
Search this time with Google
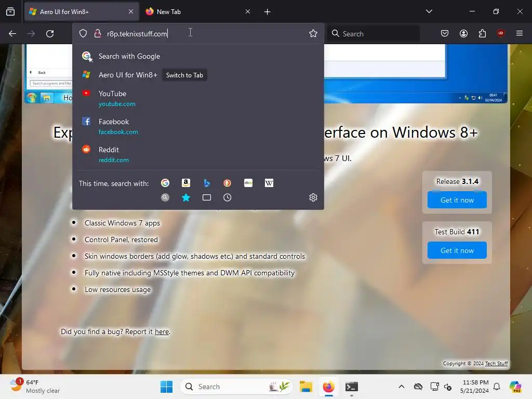(x=165, y=183)
